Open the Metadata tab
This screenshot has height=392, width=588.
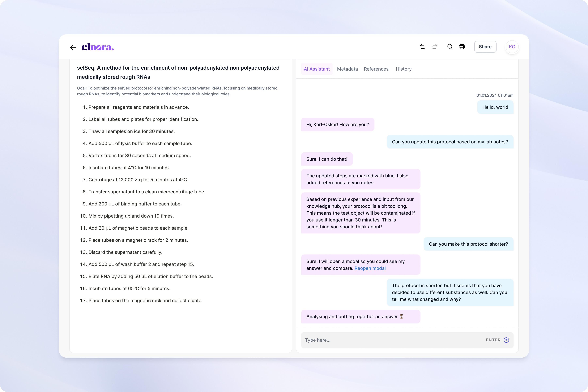point(347,69)
